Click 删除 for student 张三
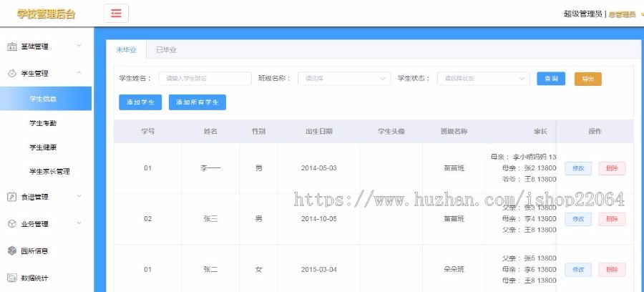 pos(612,219)
